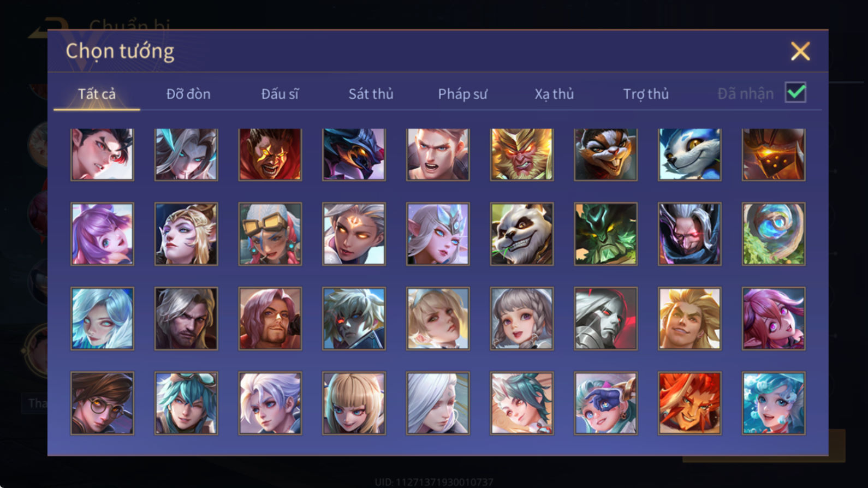Choose the golden monkey king hero

pos(521,154)
